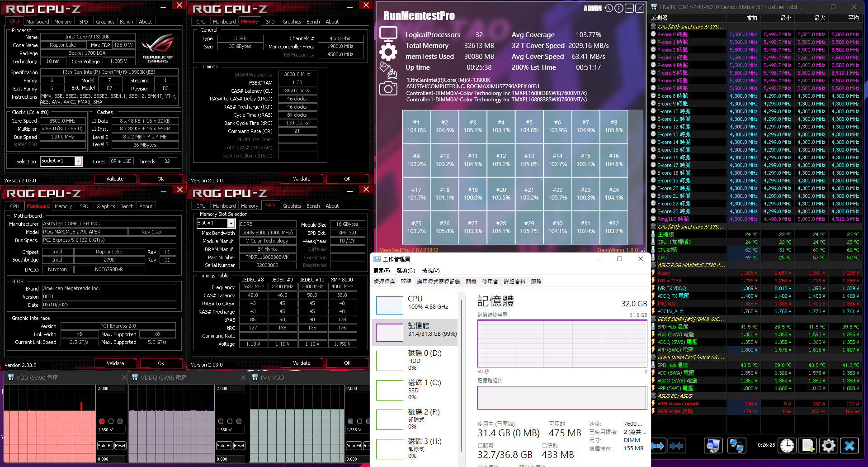Open HWiNFO sensor settings gear icon

(829, 446)
